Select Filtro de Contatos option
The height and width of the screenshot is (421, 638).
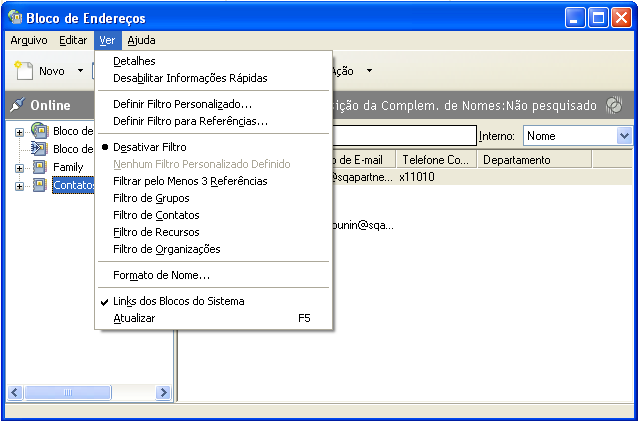click(214, 215)
